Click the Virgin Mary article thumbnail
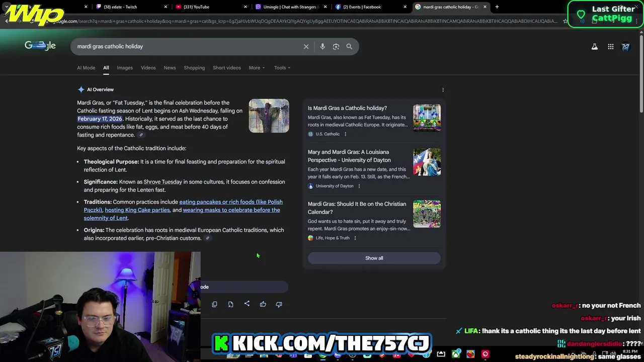The width and height of the screenshot is (644, 362). pyautogui.click(x=427, y=162)
